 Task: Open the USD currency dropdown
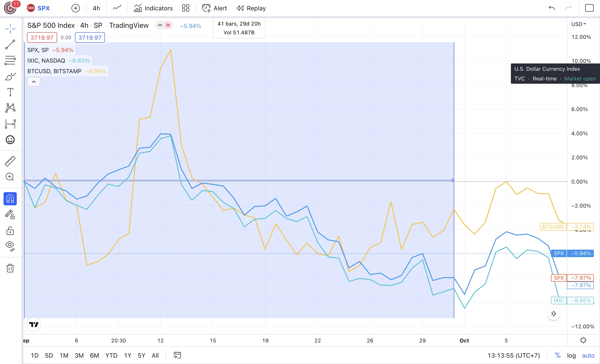(x=579, y=24)
